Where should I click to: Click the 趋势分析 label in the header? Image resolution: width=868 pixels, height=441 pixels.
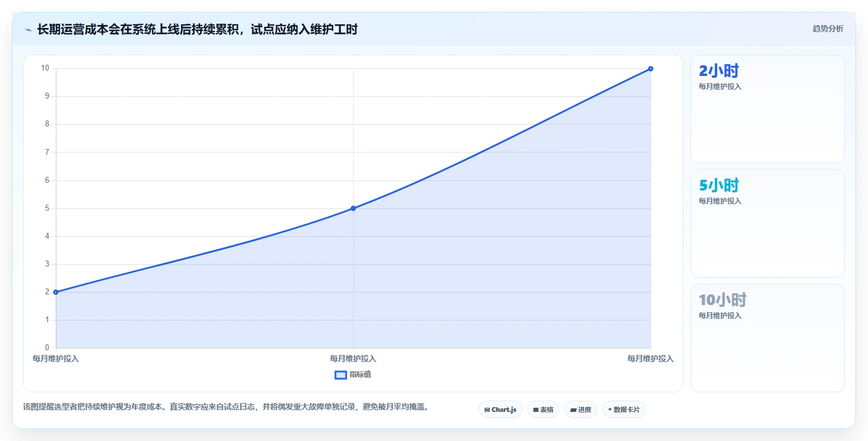828,28
